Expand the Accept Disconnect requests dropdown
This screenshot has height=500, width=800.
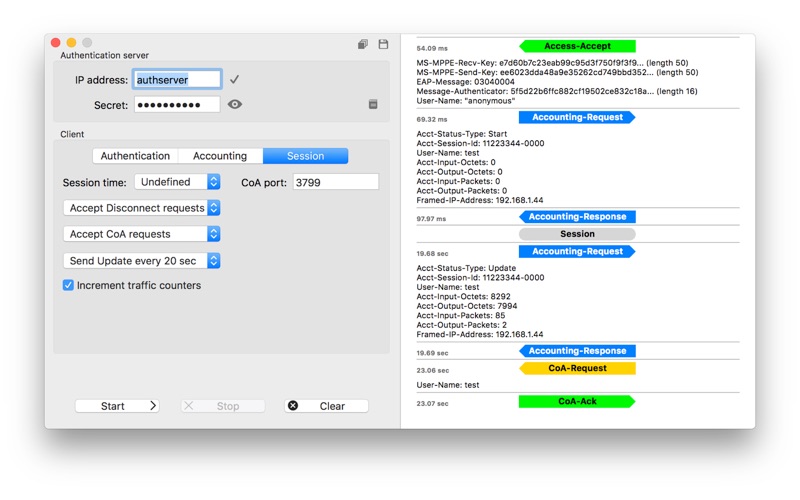142,208
